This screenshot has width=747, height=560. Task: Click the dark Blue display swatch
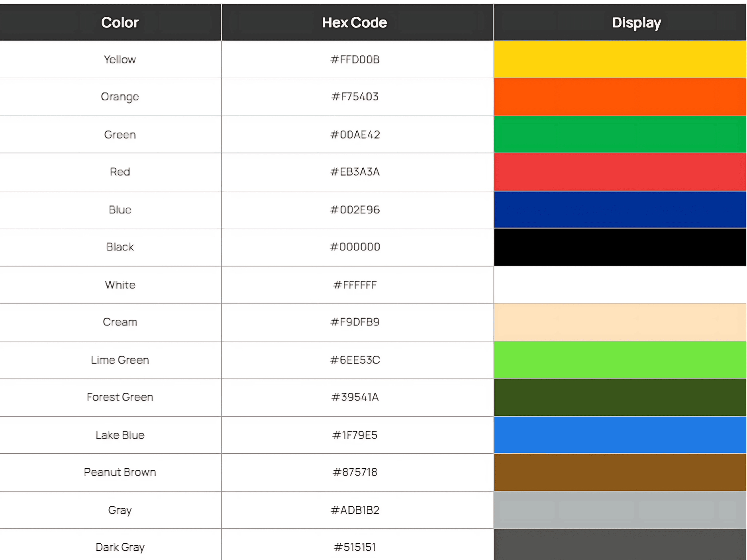pyautogui.click(x=620, y=210)
